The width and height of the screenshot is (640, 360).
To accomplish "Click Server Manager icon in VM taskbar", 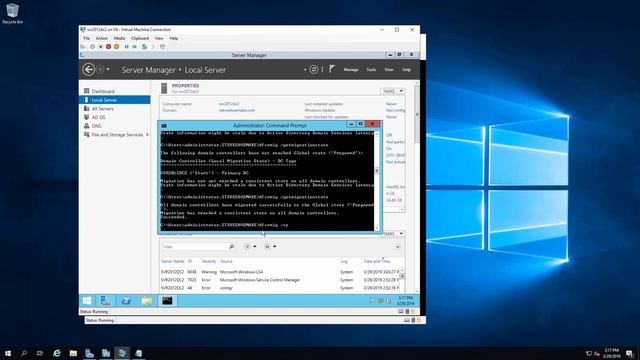I will pos(106,301).
